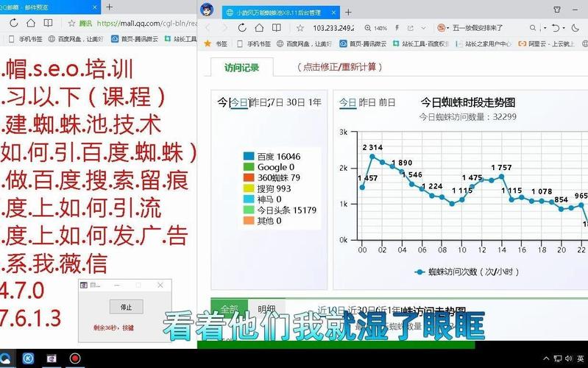Viewport: 588px width, 368px height.
Task: Open 首页-腾讯微云 bookmark in left browser
Action: pos(135,39)
